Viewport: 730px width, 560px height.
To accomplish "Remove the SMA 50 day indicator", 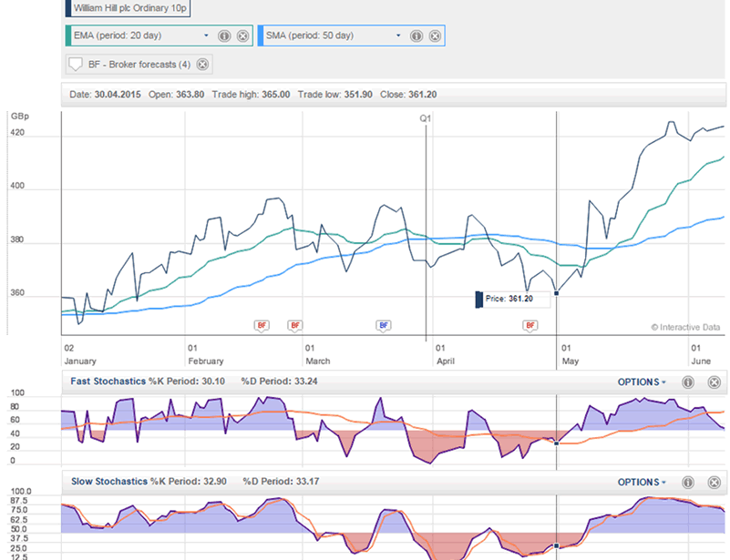I will pos(435,36).
